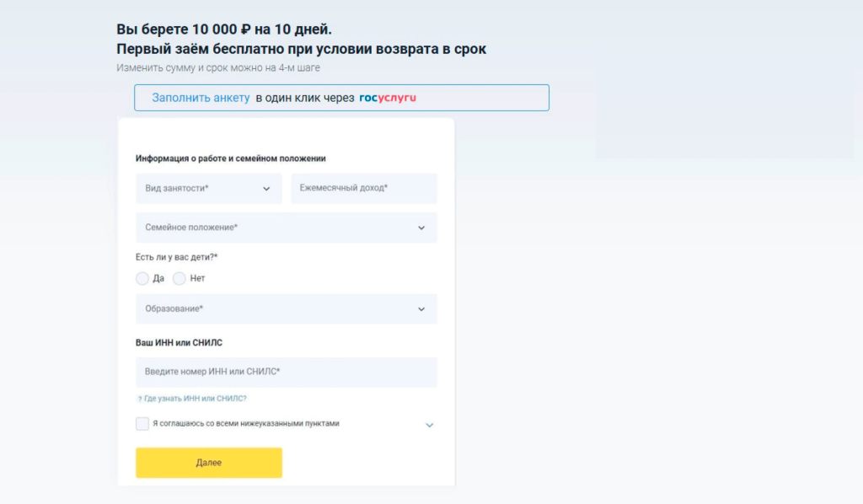Click the Ежемесячный доход input field
This screenshot has width=863, height=504.
(x=364, y=188)
